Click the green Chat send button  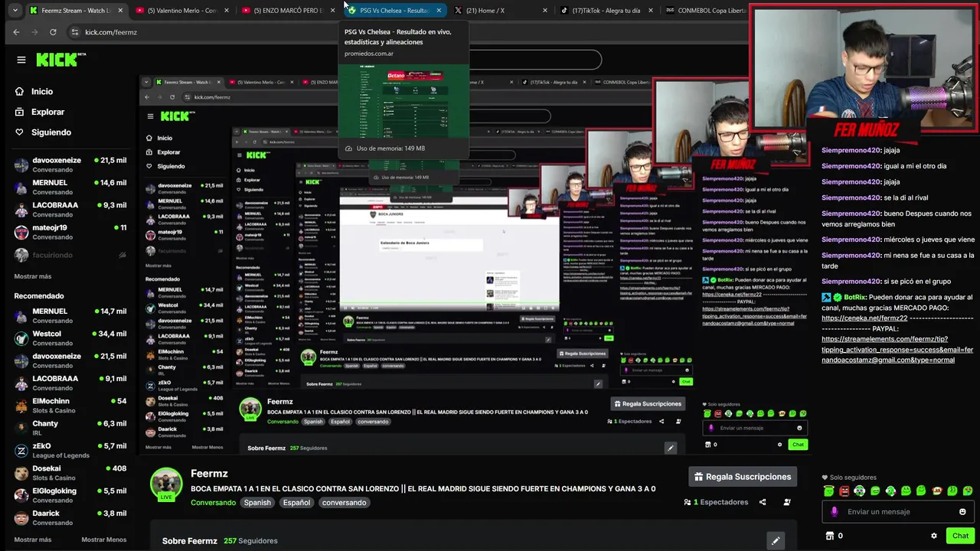pos(961,536)
